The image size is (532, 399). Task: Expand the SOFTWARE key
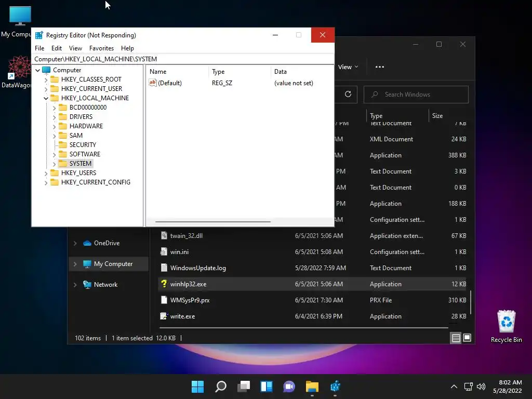54,154
